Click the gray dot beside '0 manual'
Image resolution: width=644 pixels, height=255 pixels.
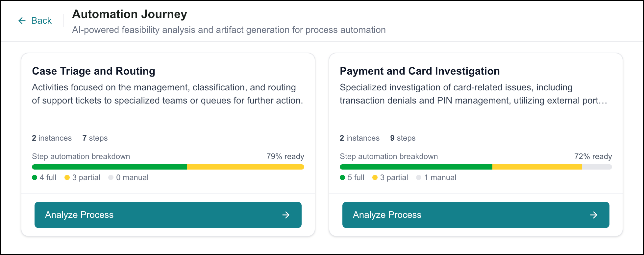(111, 177)
